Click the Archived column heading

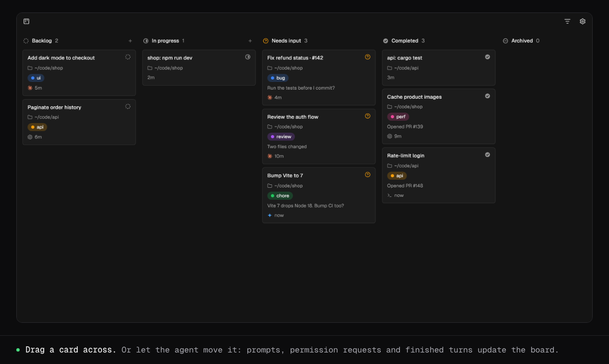[x=522, y=41]
